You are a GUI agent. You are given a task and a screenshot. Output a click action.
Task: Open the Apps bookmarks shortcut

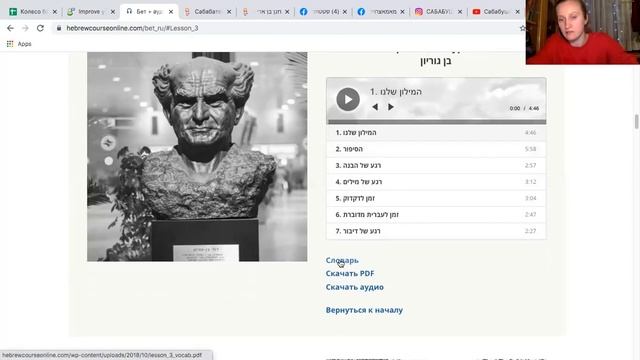pyautogui.click(x=19, y=44)
